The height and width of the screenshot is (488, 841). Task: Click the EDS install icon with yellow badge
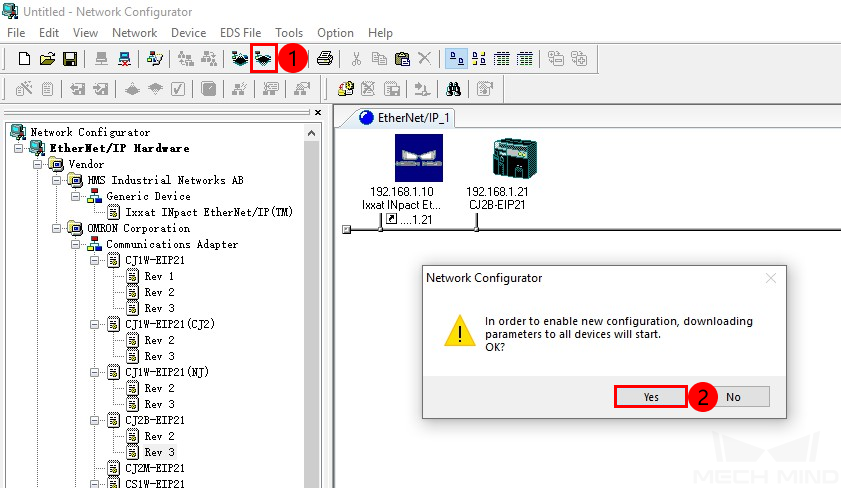tap(345, 89)
